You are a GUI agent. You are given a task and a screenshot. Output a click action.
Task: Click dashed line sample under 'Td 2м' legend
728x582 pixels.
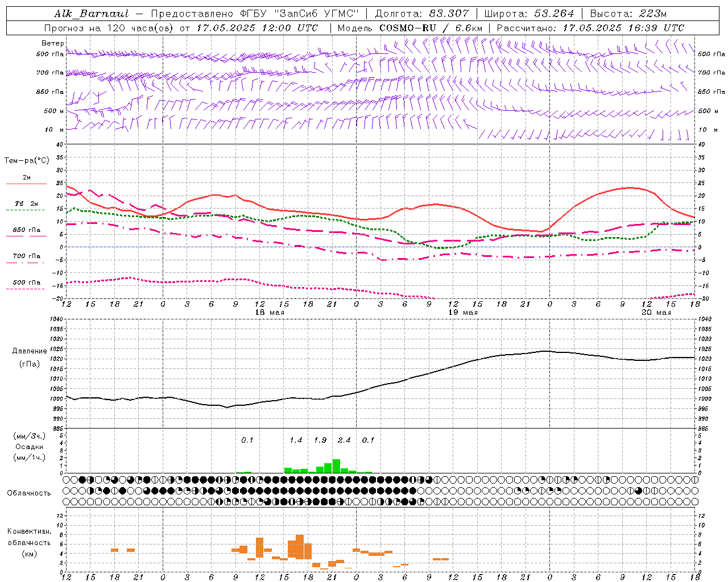pyautogui.click(x=26, y=210)
